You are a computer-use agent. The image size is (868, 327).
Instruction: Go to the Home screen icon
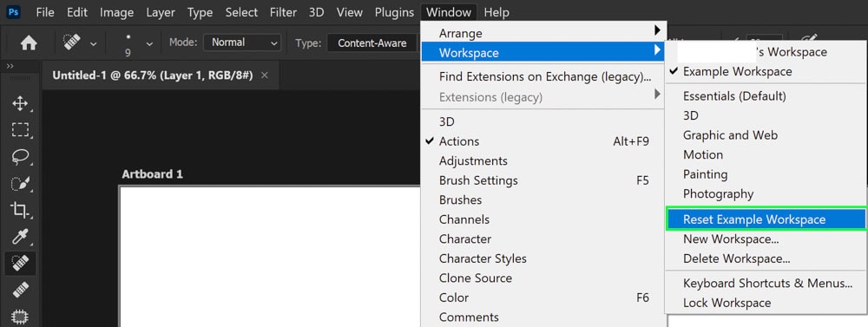(29, 43)
